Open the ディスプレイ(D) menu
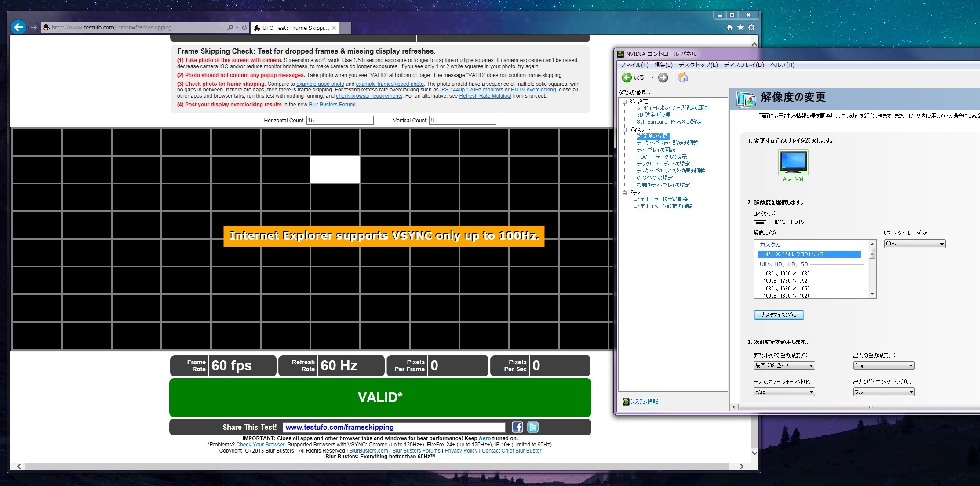Screen dimensions: 980x486 click(744, 65)
